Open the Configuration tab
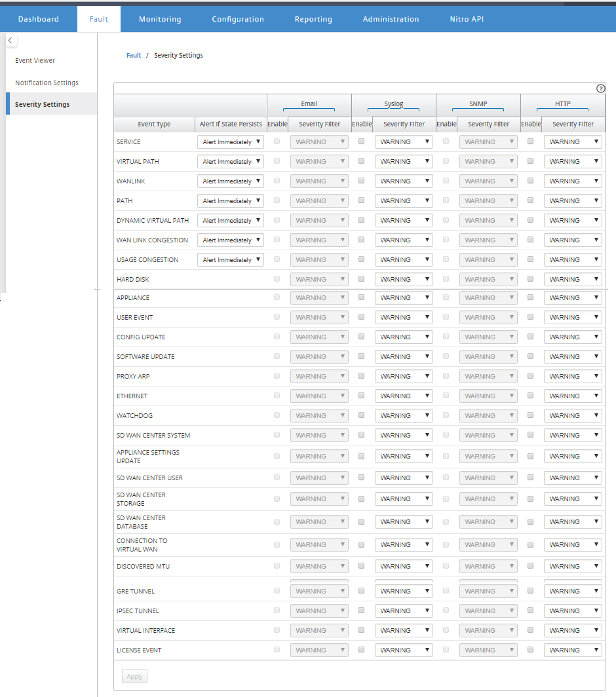Viewport: 616px width, 697px height. coord(238,19)
